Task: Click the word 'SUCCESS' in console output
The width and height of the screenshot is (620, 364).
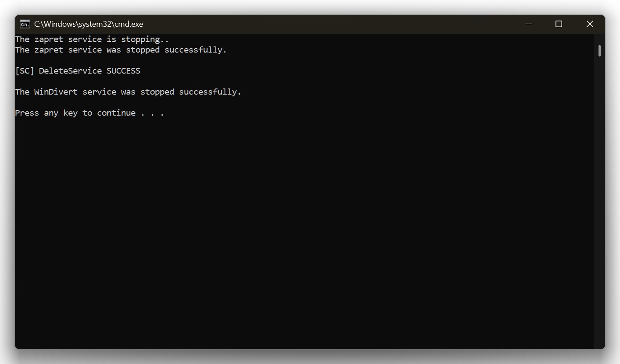Action: (123, 71)
